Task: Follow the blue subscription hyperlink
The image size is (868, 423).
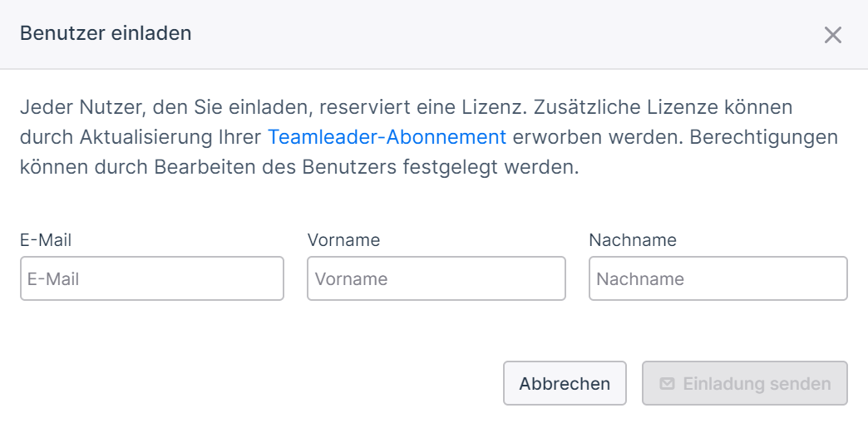Action: point(387,137)
